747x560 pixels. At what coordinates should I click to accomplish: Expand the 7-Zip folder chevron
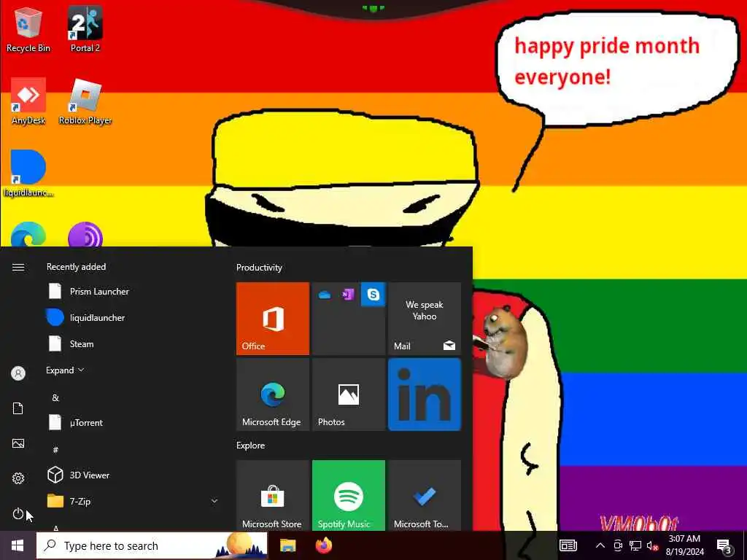[214, 501]
